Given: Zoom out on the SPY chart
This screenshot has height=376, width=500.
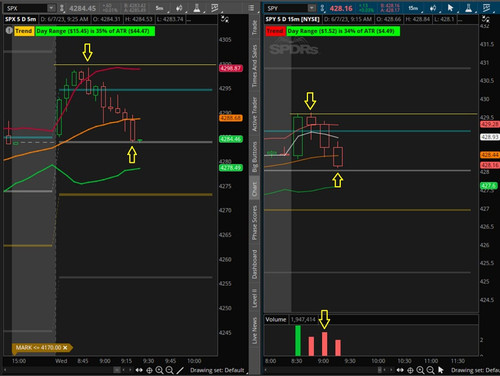Looking at the screenshot, I should coord(430,370).
